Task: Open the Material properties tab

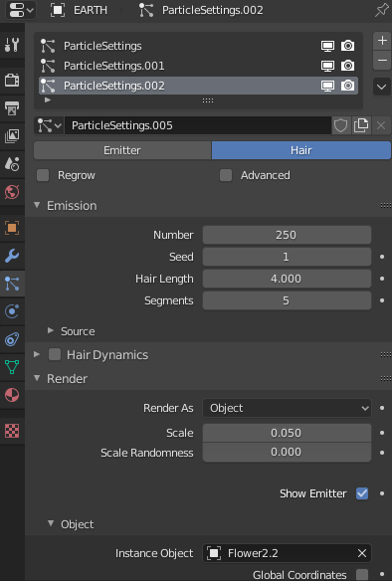Action: pos(12,395)
